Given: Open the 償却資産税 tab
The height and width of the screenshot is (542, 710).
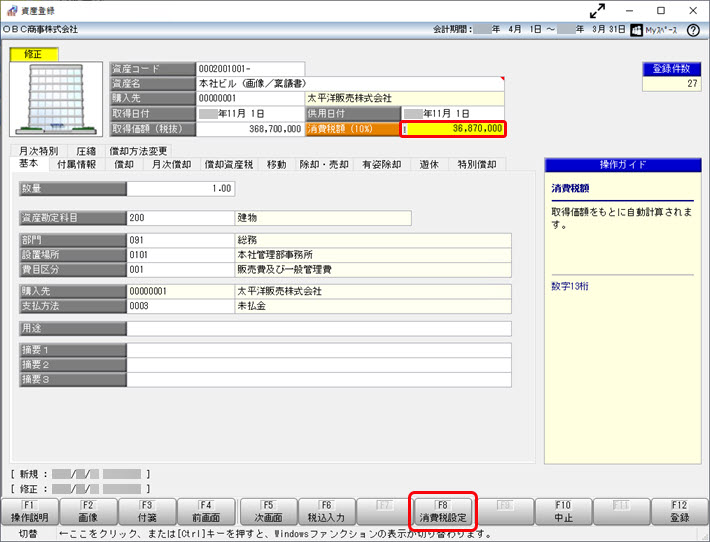Looking at the screenshot, I should pos(229,164).
